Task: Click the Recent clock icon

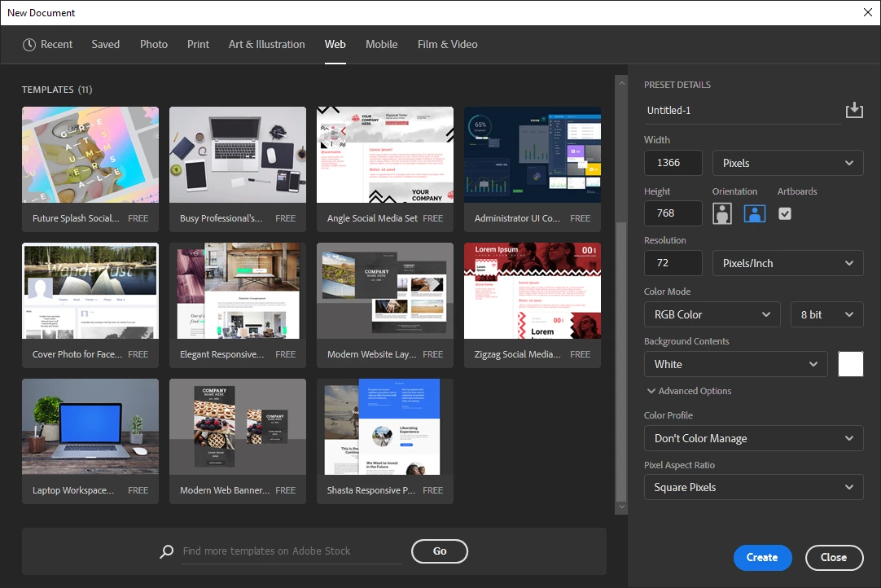Action: pos(29,45)
